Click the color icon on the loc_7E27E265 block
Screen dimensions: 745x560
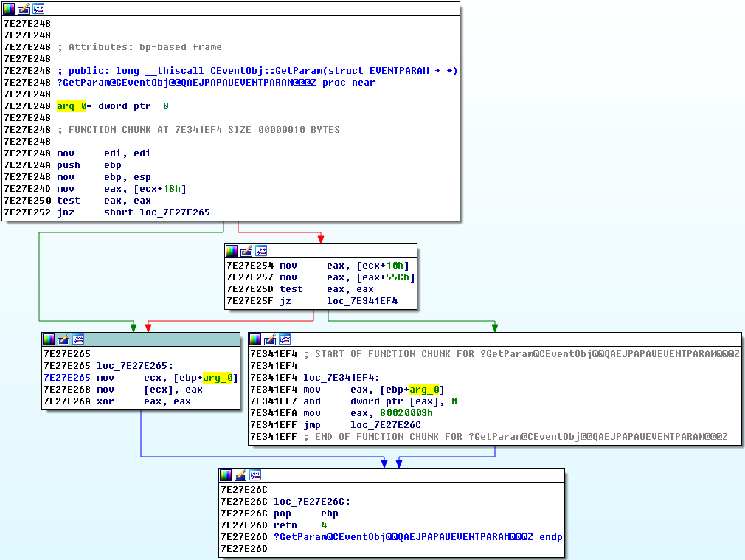49,339
